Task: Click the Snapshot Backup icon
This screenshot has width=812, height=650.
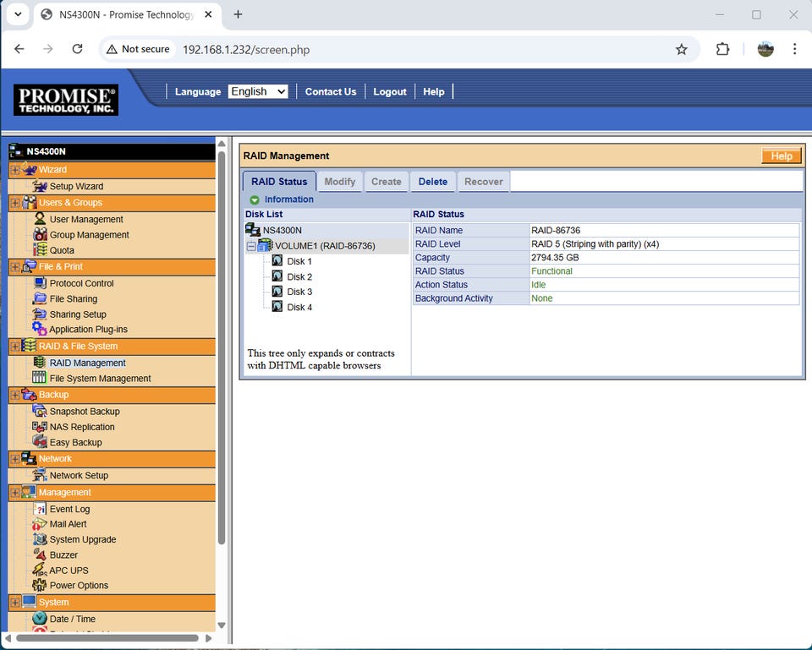Action: 40,411
